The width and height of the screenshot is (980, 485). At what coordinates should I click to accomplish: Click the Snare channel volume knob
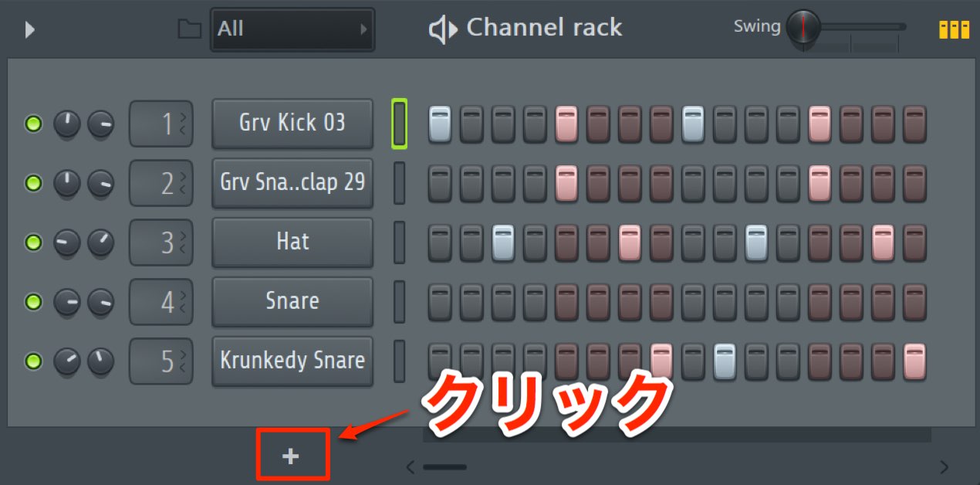(x=100, y=301)
